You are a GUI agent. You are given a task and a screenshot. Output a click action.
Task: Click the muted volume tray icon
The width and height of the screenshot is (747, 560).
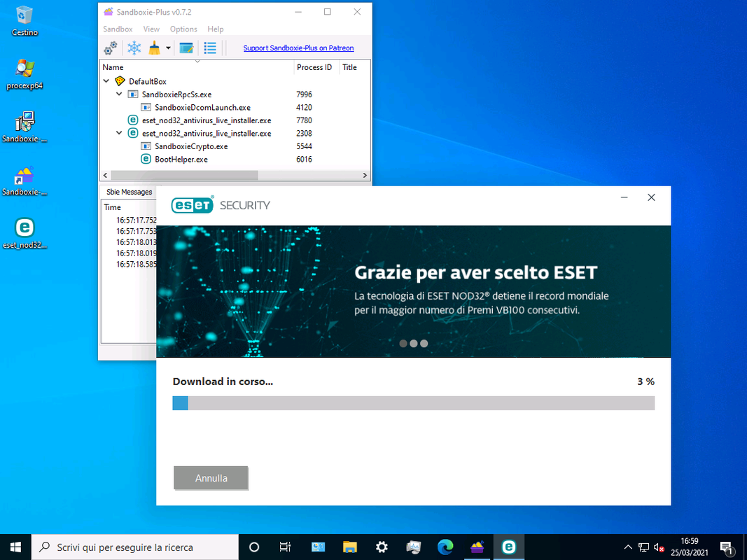click(x=659, y=547)
